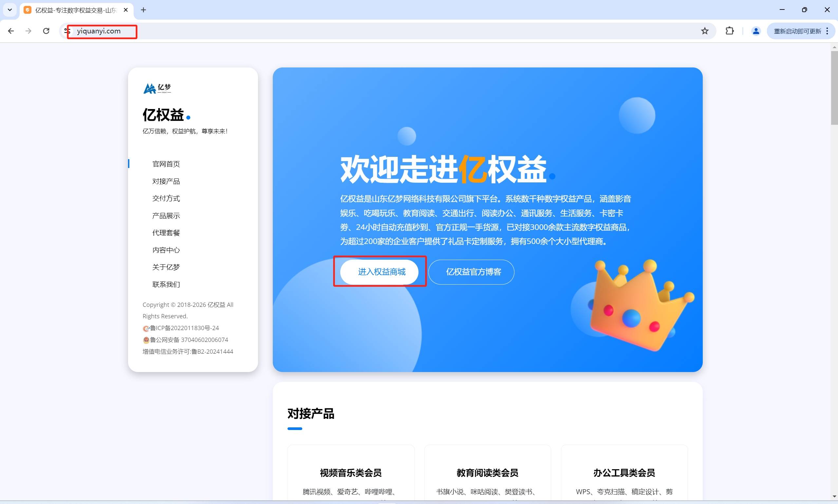Restore down the browser window

pos(804,10)
